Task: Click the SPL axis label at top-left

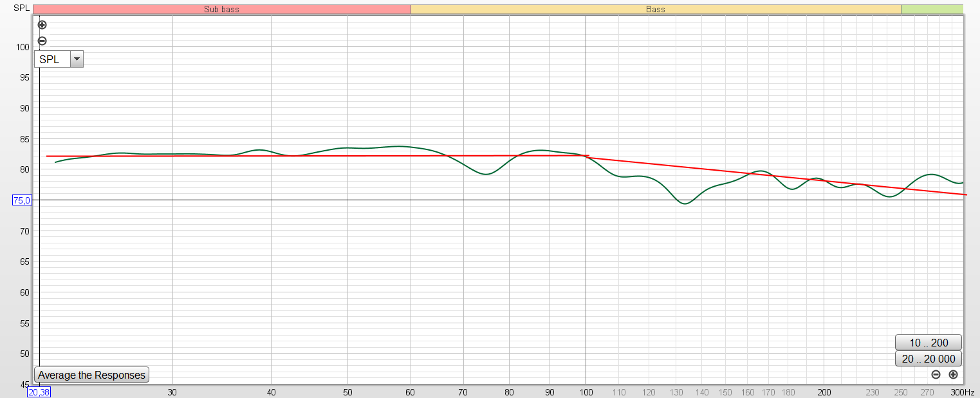Action: [22, 8]
